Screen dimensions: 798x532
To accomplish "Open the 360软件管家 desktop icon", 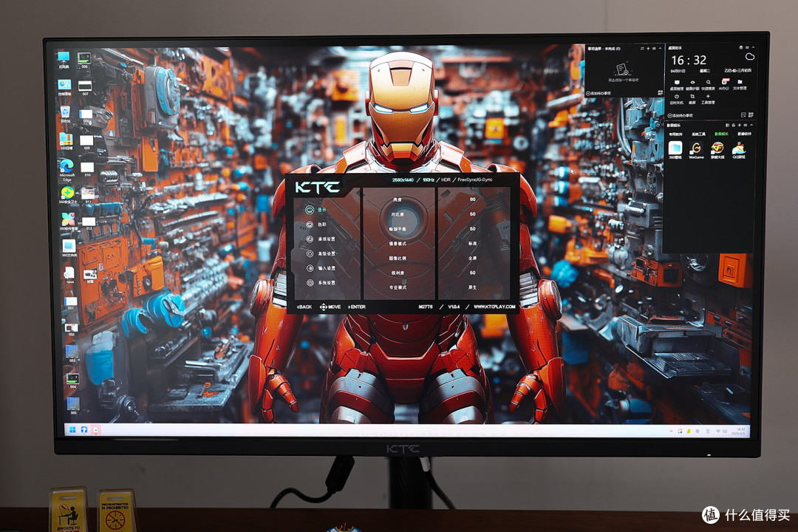I will click(x=68, y=222).
